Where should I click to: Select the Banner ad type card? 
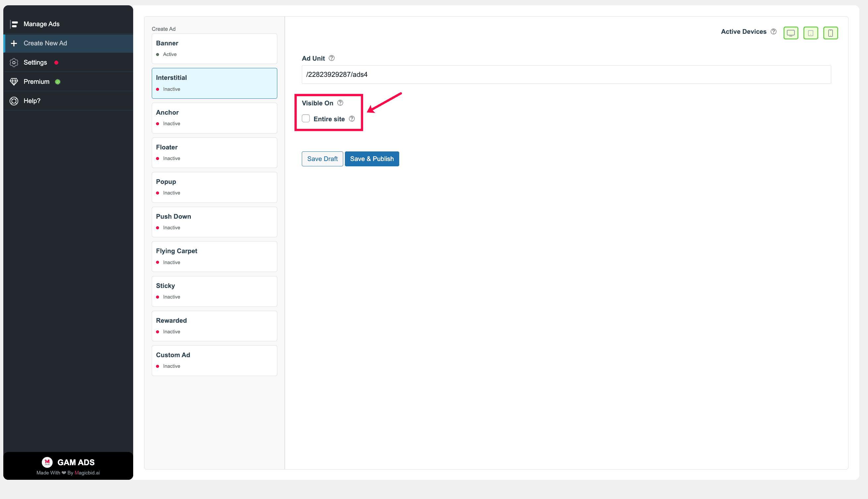(214, 48)
